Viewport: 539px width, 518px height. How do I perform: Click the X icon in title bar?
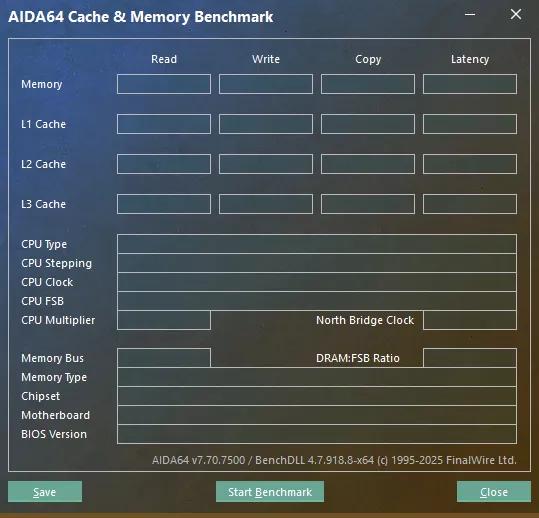coord(516,14)
